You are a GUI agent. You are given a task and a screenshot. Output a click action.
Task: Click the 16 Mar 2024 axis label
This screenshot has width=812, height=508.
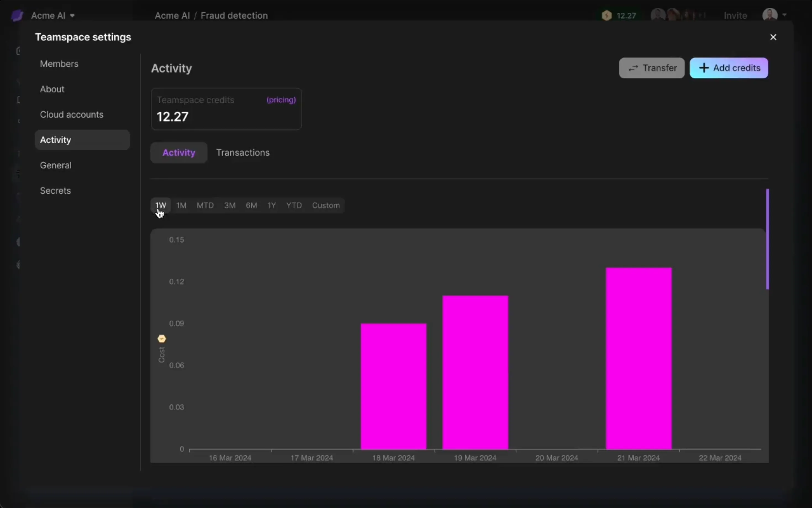pos(230,457)
